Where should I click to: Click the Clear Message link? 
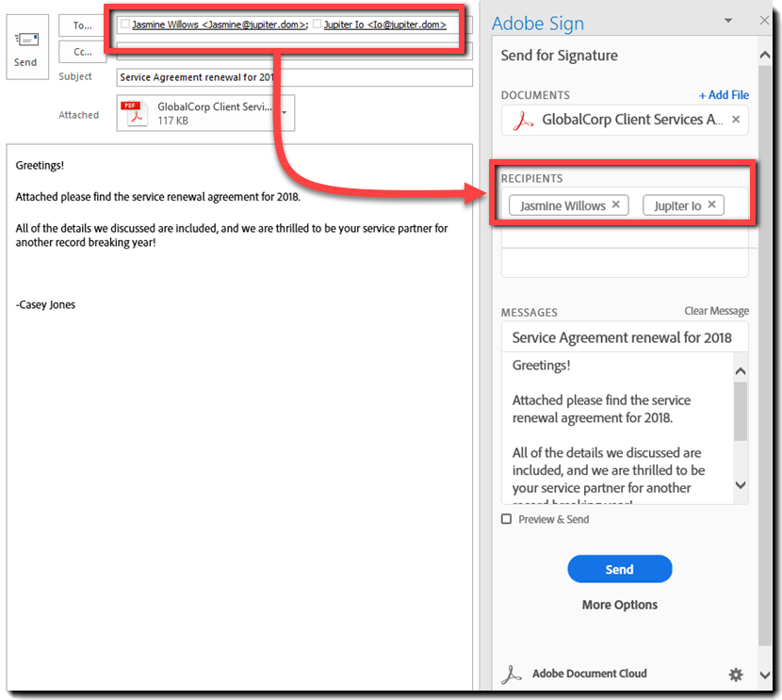[716, 311]
